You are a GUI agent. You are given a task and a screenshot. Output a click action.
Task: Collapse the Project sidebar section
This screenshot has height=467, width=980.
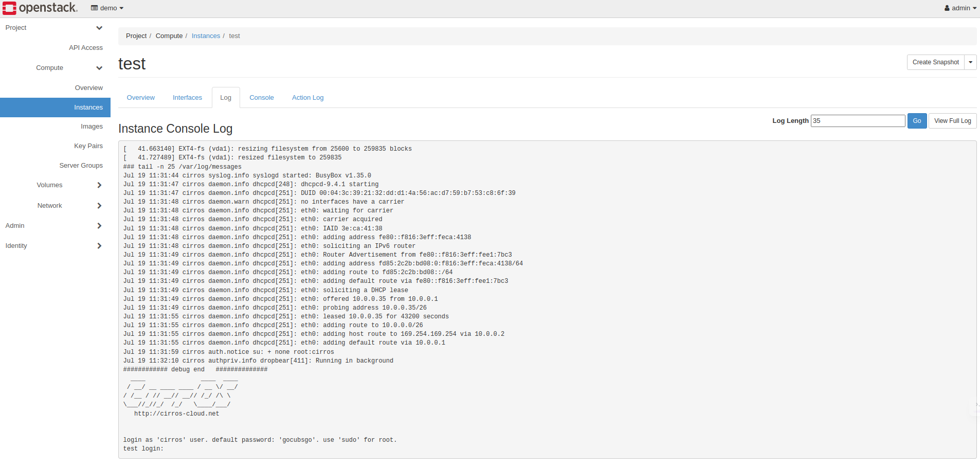(55, 28)
